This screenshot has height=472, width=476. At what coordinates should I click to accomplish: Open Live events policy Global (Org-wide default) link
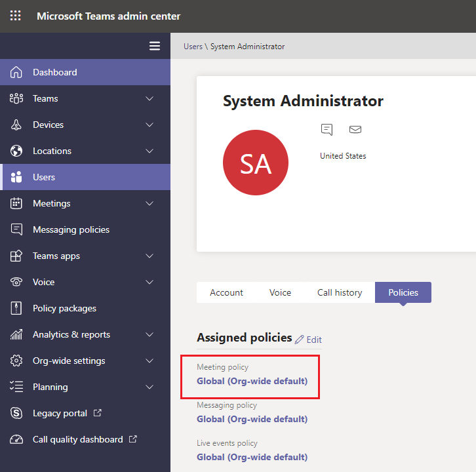pyautogui.click(x=252, y=457)
